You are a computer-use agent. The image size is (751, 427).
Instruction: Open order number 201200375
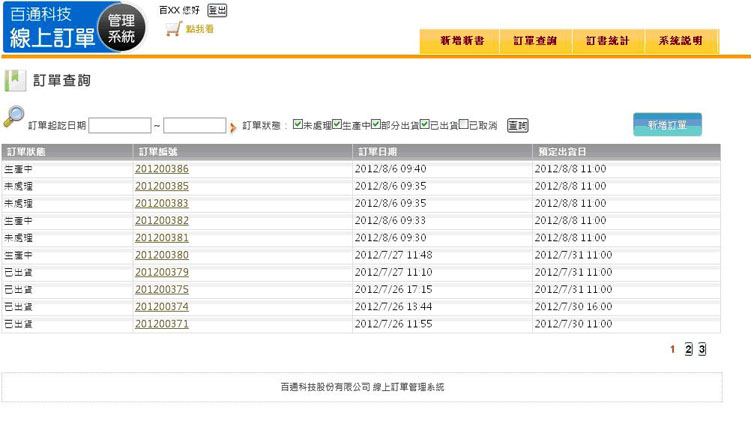pos(162,290)
